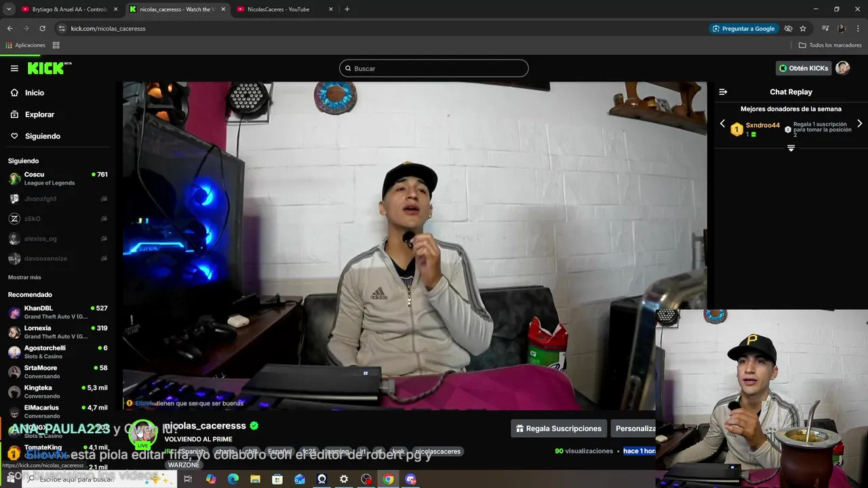Show next top donor with right arrow
Screen dimensions: 868x488
point(859,124)
